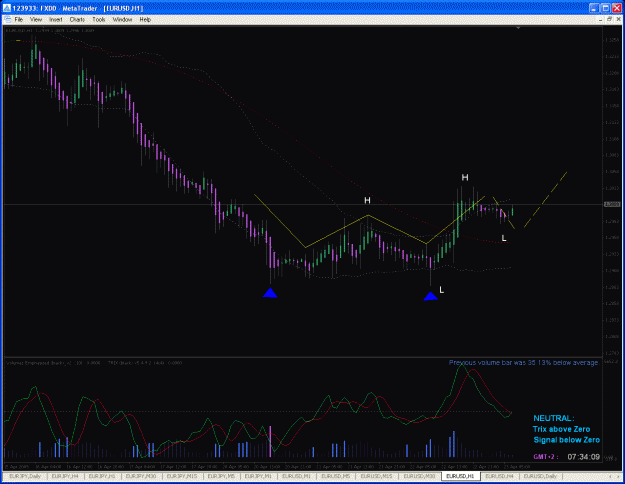Screen dimensions: 625x484
Task: Click the indicator label in the sub-window's top-left corner
Action: coord(94,363)
